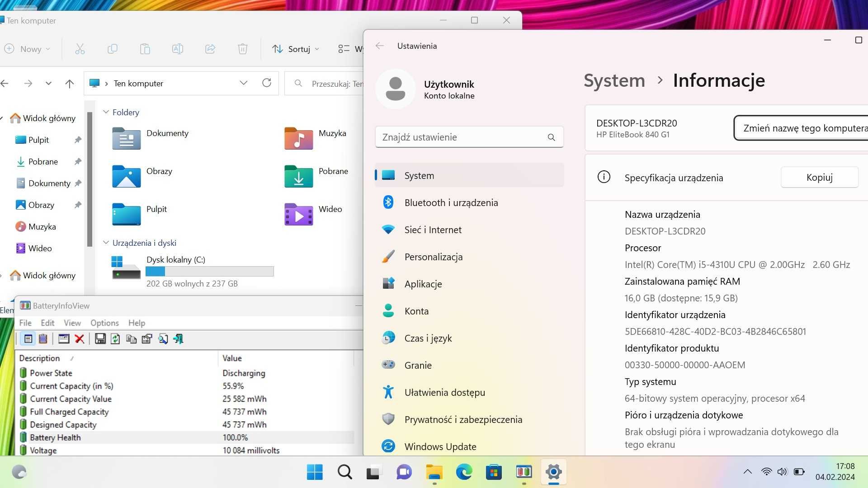Show hidden tray icons chevron
The width and height of the screenshot is (868, 488).
[x=748, y=472]
